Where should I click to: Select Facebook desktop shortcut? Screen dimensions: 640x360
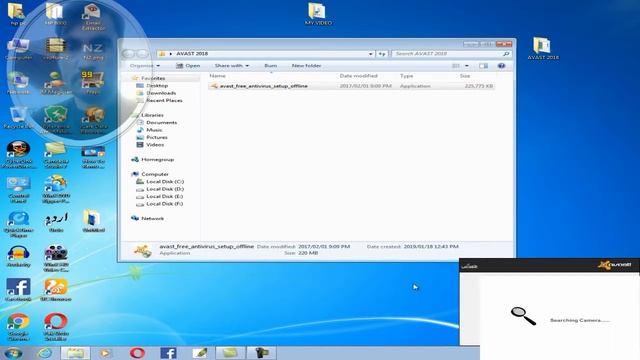18,290
